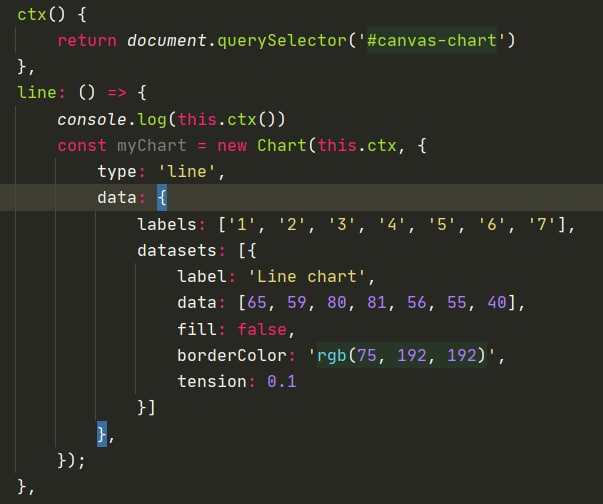
Task: Click the 'datasets' property key
Action: click(x=177, y=250)
